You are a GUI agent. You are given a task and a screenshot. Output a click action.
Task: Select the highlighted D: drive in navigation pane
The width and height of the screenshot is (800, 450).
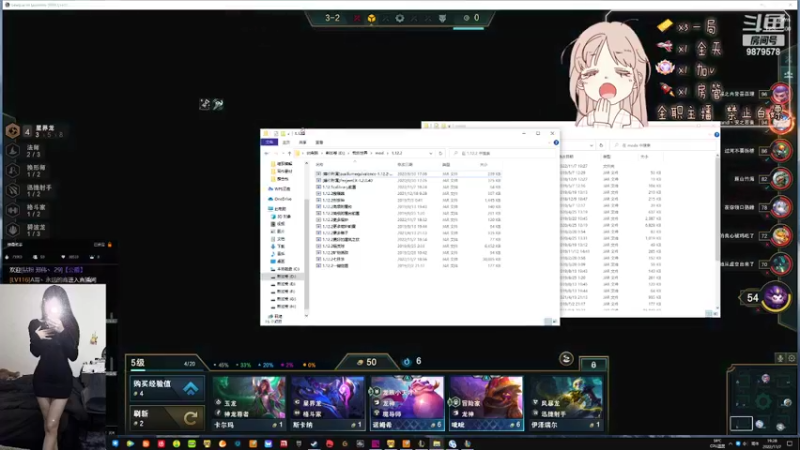pos(285,277)
